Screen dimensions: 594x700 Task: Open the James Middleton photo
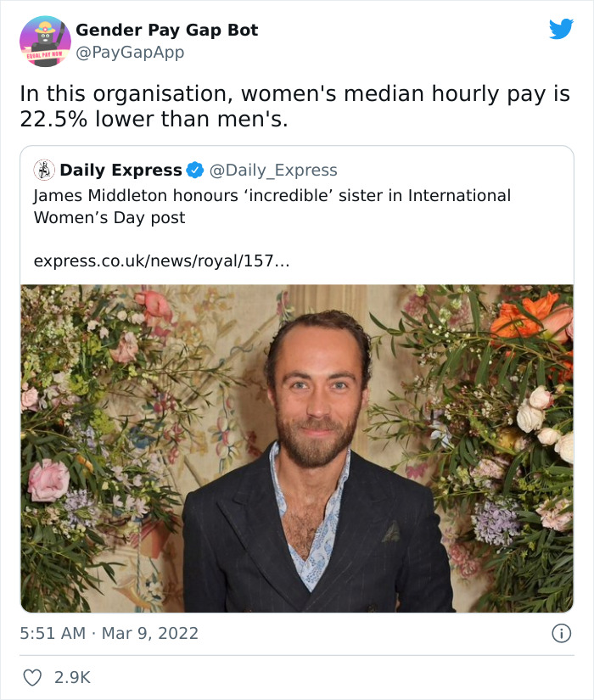click(x=297, y=445)
